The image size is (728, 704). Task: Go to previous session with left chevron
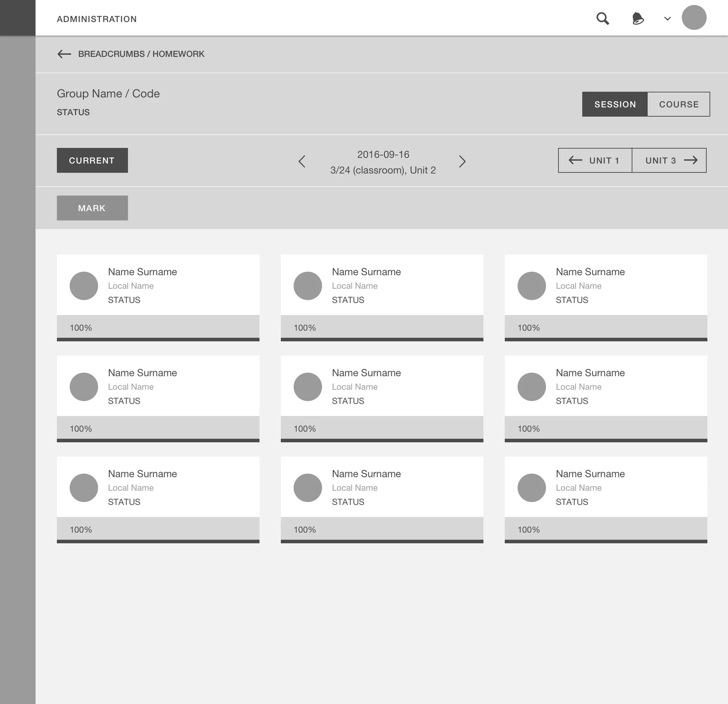pos(302,162)
